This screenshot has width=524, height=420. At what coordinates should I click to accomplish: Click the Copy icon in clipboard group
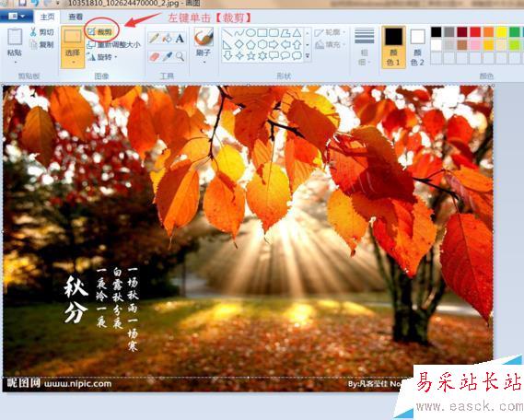[33, 44]
